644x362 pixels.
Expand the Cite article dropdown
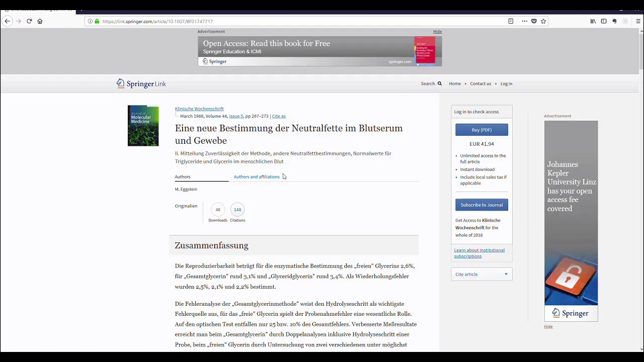(x=481, y=274)
